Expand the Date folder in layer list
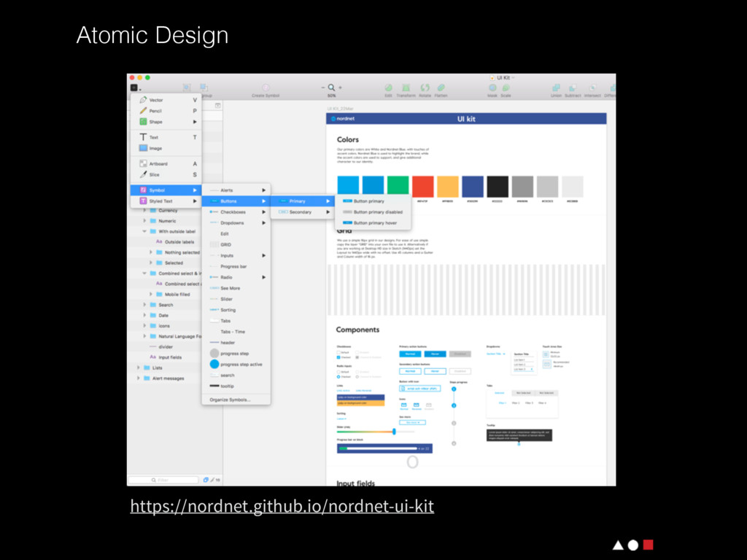Image resolution: width=747 pixels, height=560 pixels. 145,315
